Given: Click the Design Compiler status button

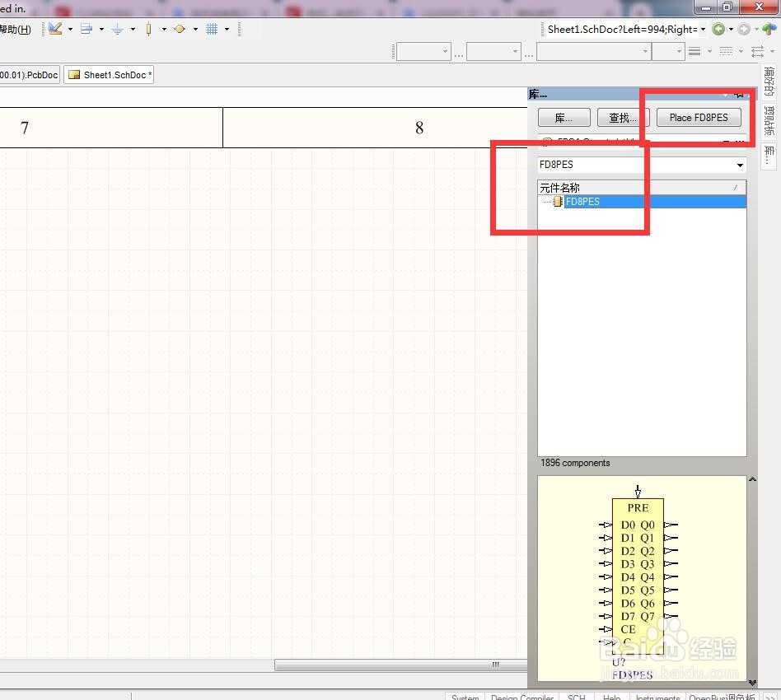Looking at the screenshot, I should [x=522, y=697].
